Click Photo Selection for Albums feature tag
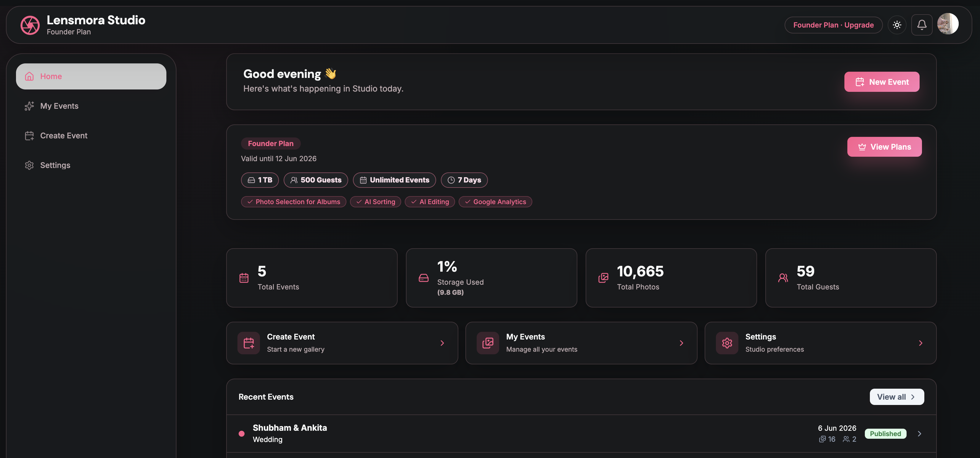This screenshot has width=980, height=458. 293,202
